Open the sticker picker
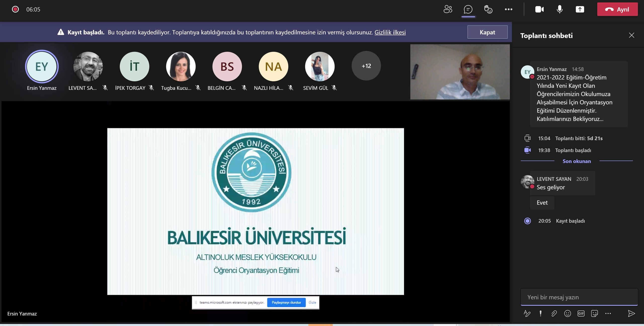The width and height of the screenshot is (644, 326). coord(594,313)
